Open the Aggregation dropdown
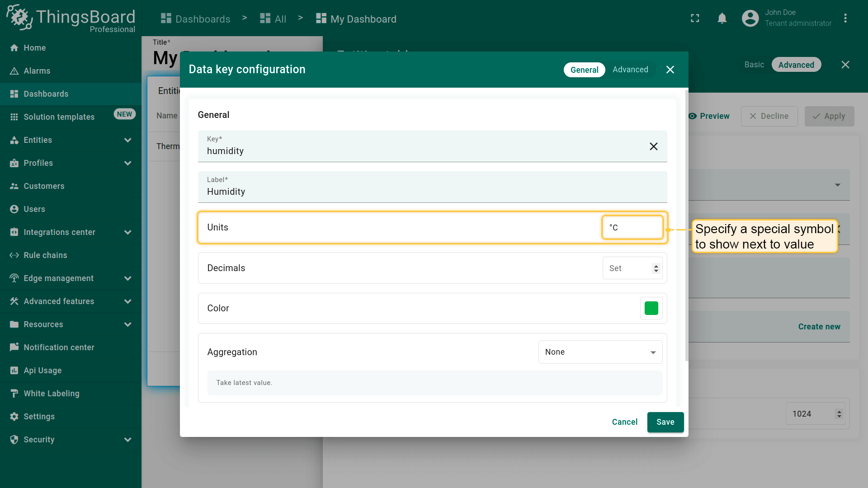This screenshot has width=868, height=488. (x=600, y=352)
